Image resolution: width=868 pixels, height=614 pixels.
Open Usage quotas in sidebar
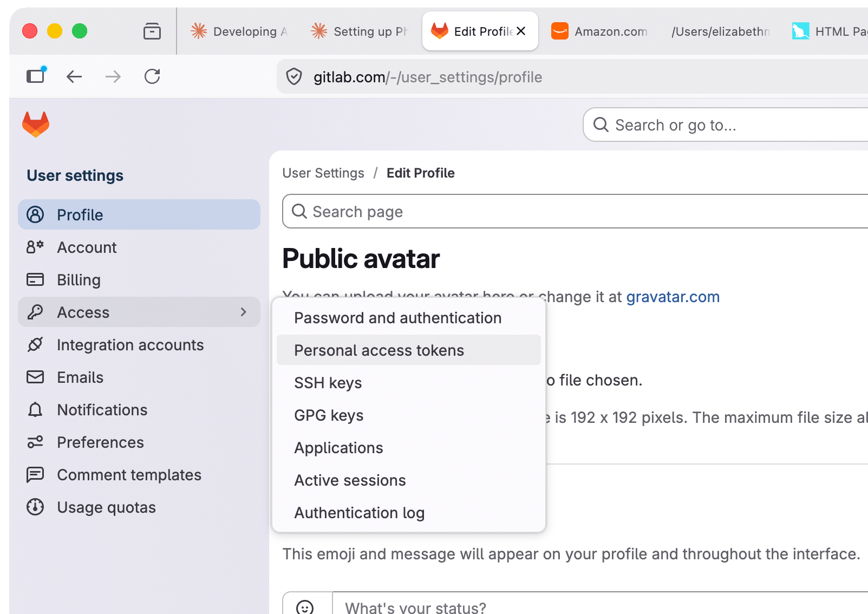139,507
